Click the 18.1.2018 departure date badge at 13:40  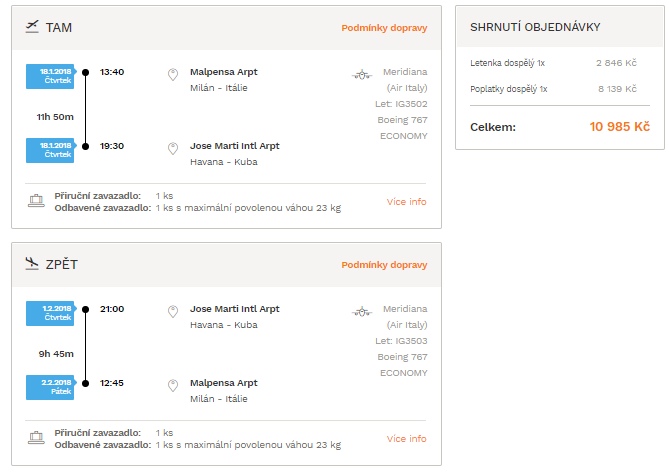click(51, 76)
